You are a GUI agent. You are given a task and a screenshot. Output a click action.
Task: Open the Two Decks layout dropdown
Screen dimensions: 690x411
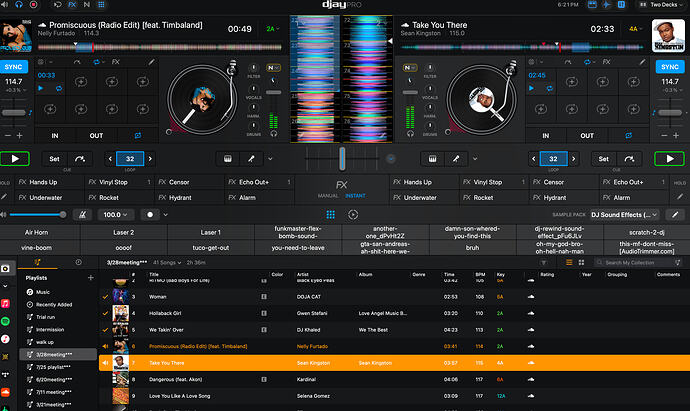click(663, 5)
